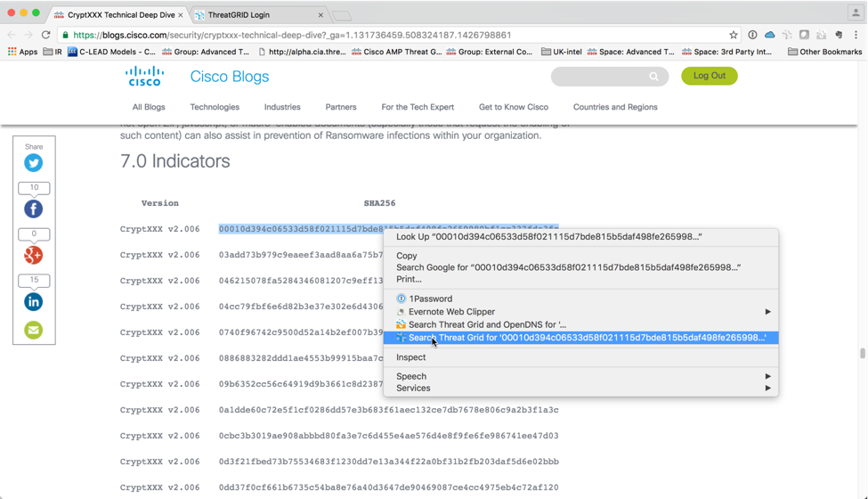
Task: Click the Cisco Blogs title link
Action: tap(229, 77)
